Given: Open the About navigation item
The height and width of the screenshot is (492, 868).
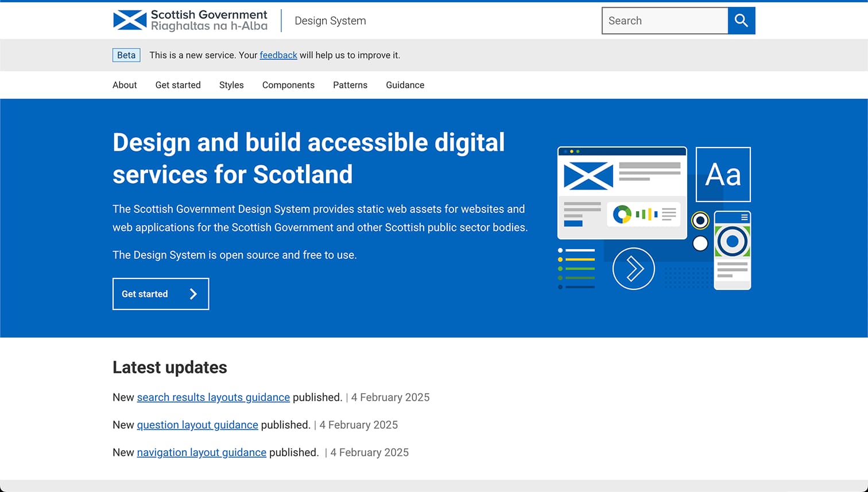Looking at the screenshot, I should (x=125, y=85).
